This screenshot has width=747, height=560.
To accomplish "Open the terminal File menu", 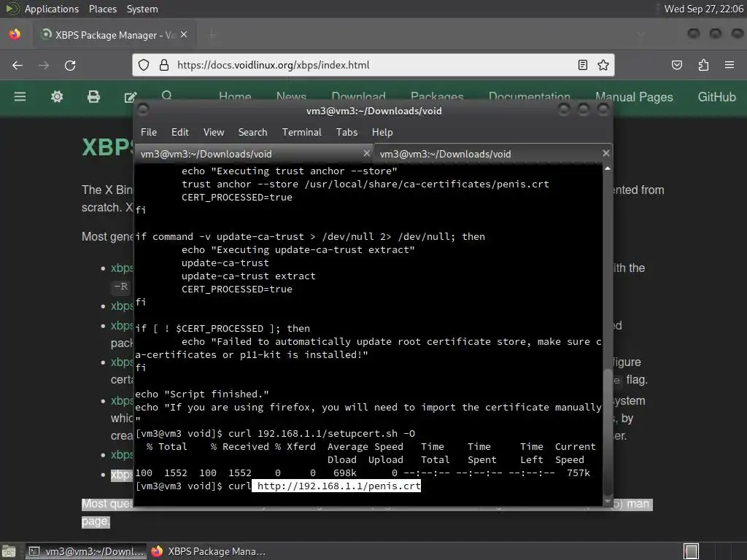I will [x=149, y=133].
